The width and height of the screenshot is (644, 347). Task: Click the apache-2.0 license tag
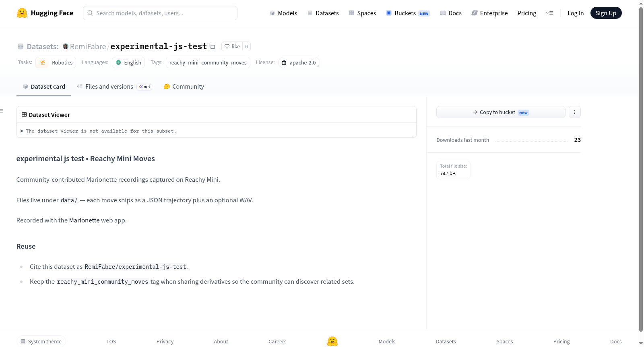click(x=299, y=62)
